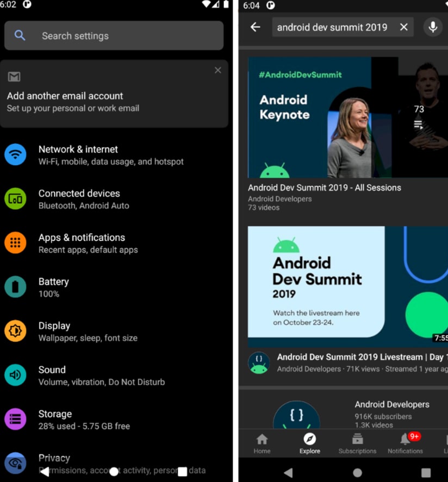Screen dimensions: 448x482
Task: Switch to the Subscriptions tab
Action: (357, 443)
